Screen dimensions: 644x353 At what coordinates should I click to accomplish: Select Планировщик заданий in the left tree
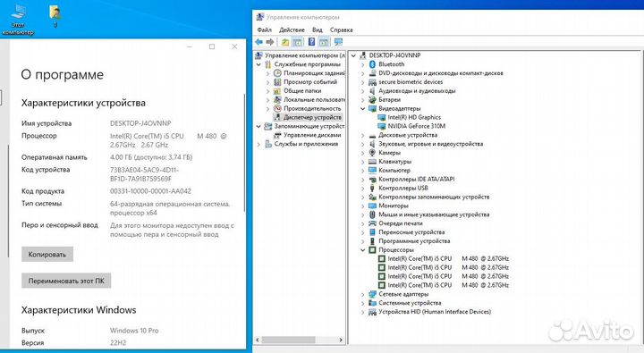pyautogui.click(x=314, y=73)
